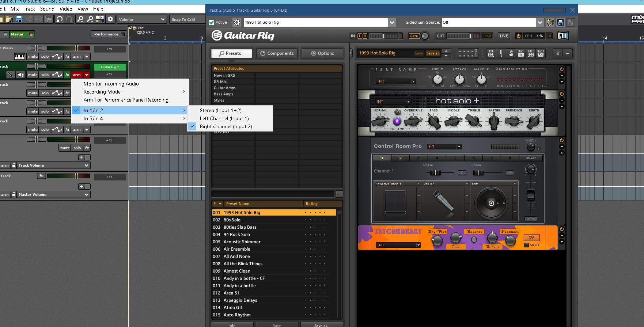Open the guitar tuner icon on the audio track
644x327 pixels.
(11, 75)
